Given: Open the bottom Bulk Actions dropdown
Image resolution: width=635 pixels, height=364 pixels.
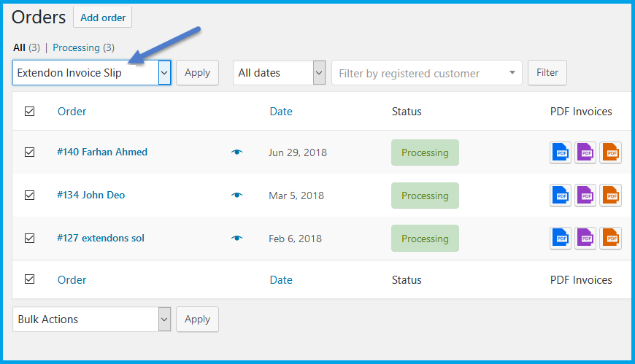Looking at the screenshot, I should click(x=91, y=319).
